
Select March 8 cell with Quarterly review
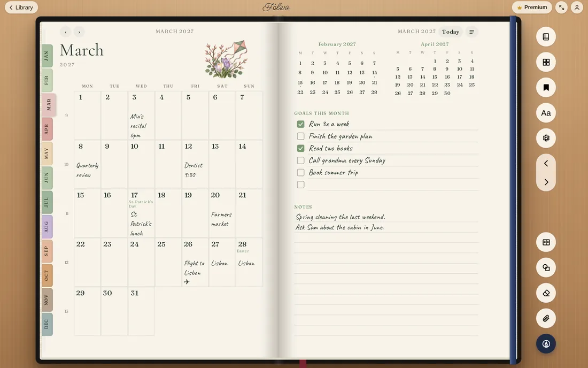coord(87,164)
